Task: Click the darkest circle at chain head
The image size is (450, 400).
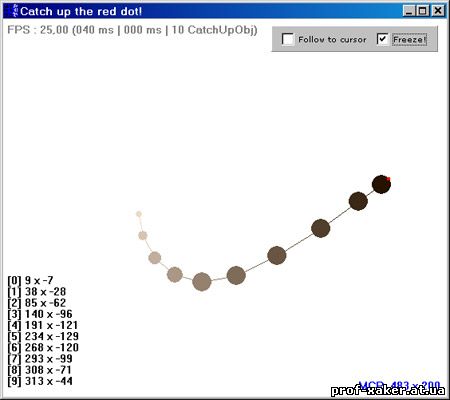Action: pyautogui.click(x=381, y=184)
